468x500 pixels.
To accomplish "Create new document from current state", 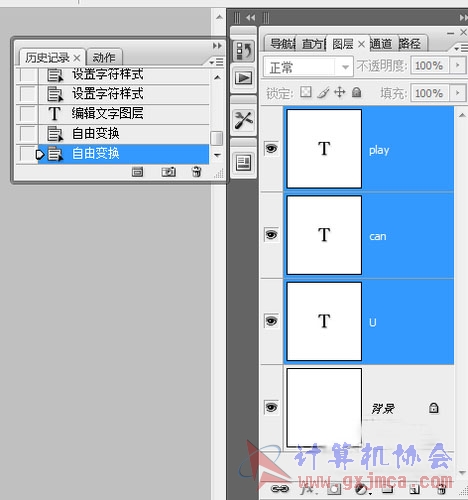I will click(137, 172).
